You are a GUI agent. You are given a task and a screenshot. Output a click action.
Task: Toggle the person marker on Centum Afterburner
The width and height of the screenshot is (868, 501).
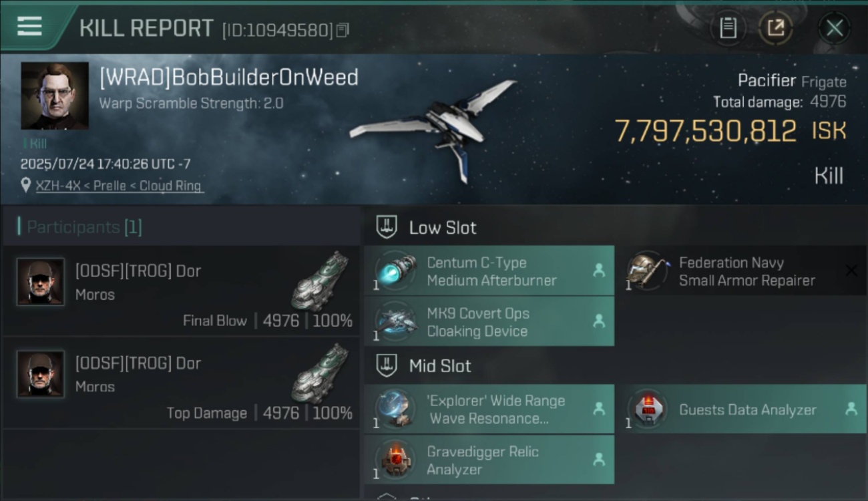[599, 271]
